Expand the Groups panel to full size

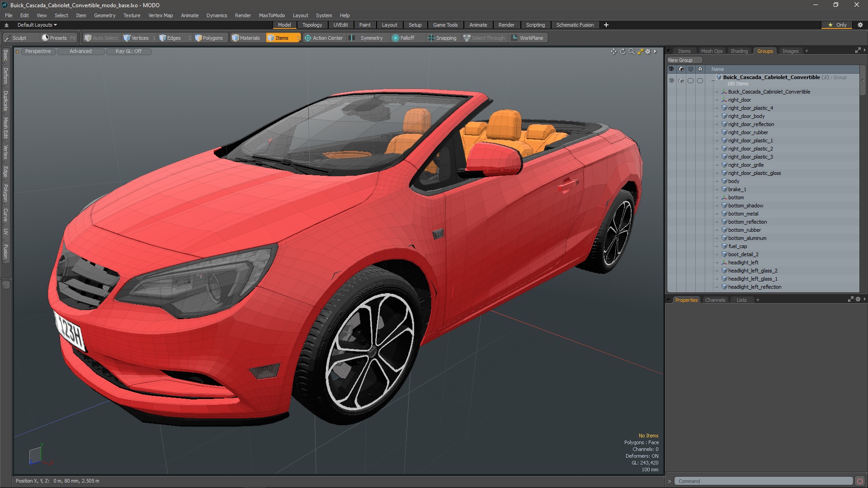click(858, 51)
